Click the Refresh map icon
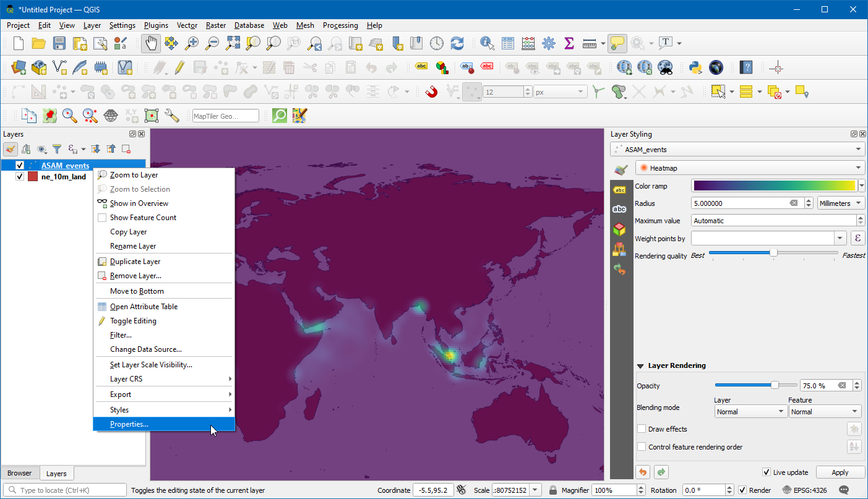This screenshot has height=499, width=868. 457,43
